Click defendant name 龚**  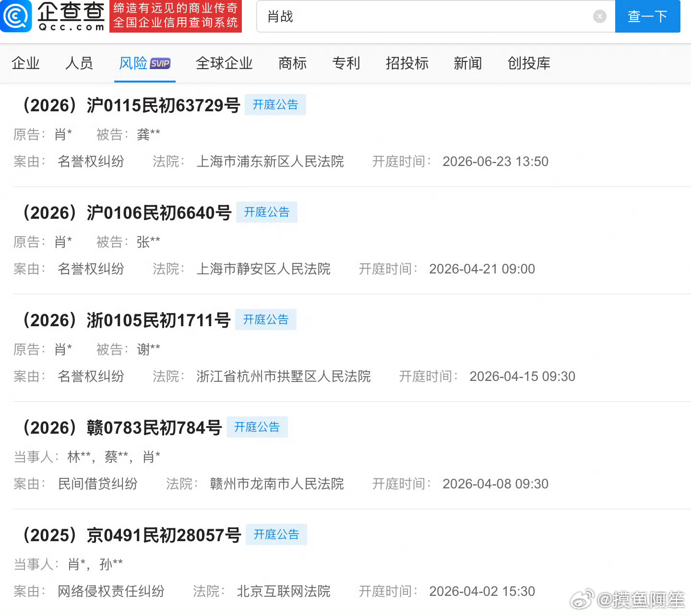(x=148, y=135)
